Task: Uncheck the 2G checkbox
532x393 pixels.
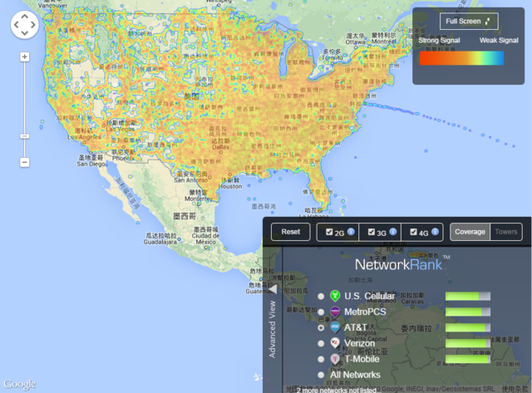Action: pos(330,233)
